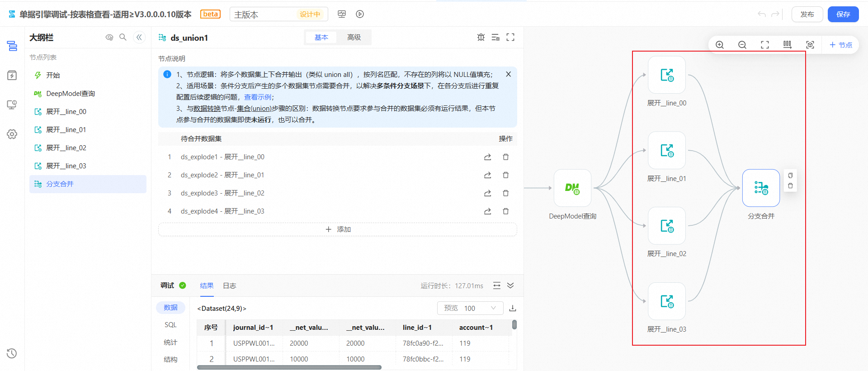Screen dimensions: 868x371
Task: Open the preview row count dropdown
Action: pyautogui.click(x=470, y=308)
